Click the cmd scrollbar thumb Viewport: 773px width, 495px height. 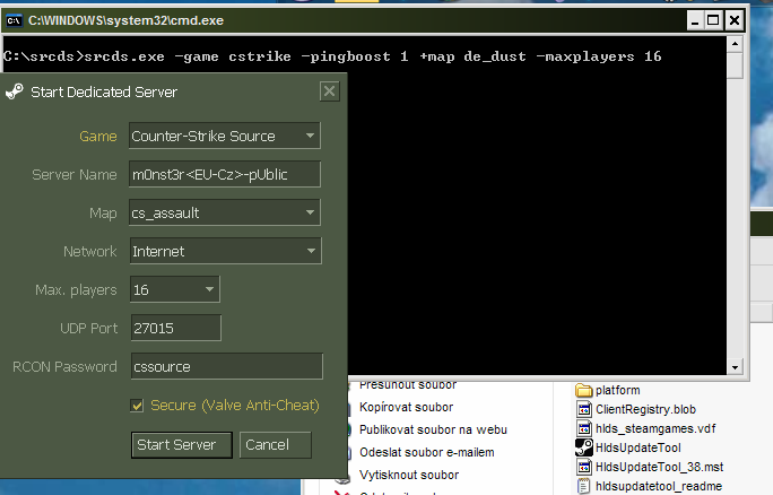(735, 65)
